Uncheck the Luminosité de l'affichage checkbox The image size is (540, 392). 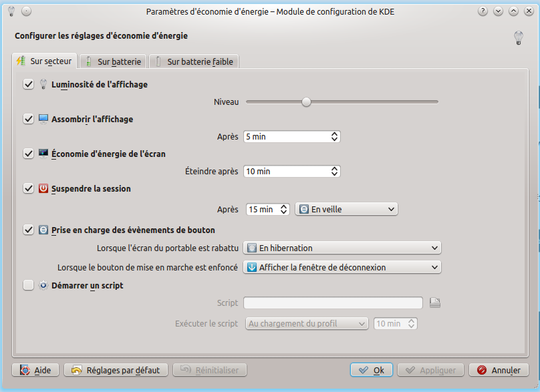[28, 85]
